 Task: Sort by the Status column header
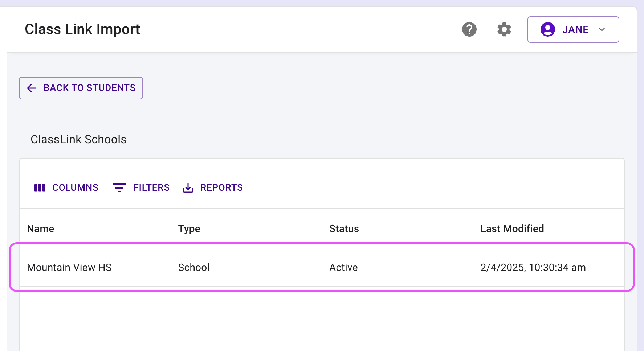[344, 228]
